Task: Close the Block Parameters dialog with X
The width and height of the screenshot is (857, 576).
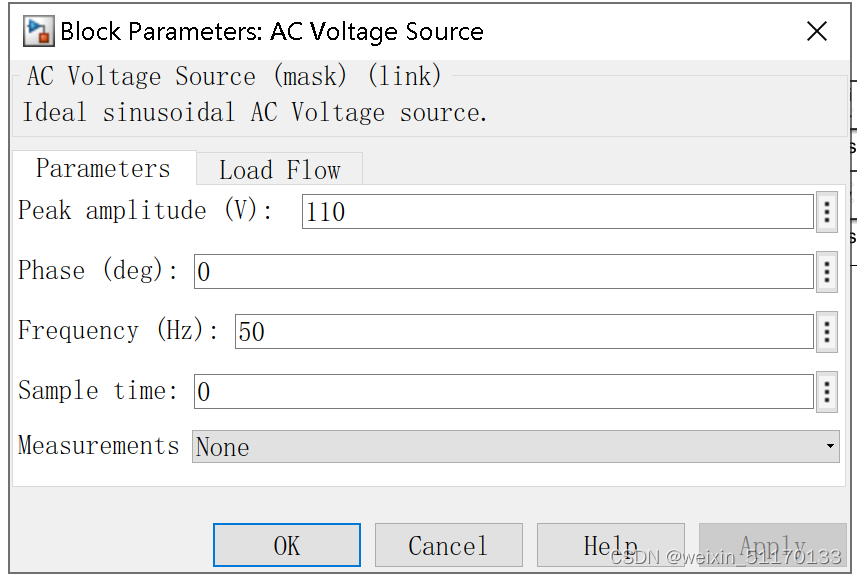Action: [816, 31]
